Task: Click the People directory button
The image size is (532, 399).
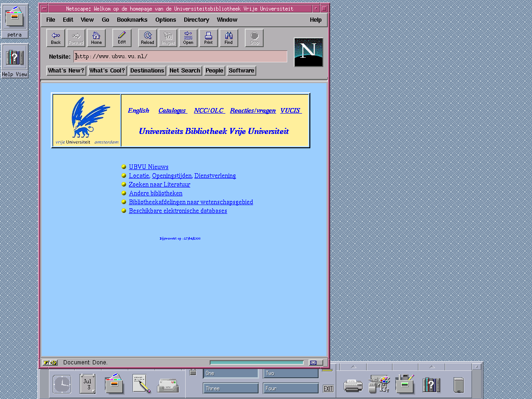Action: coord(214,71)
